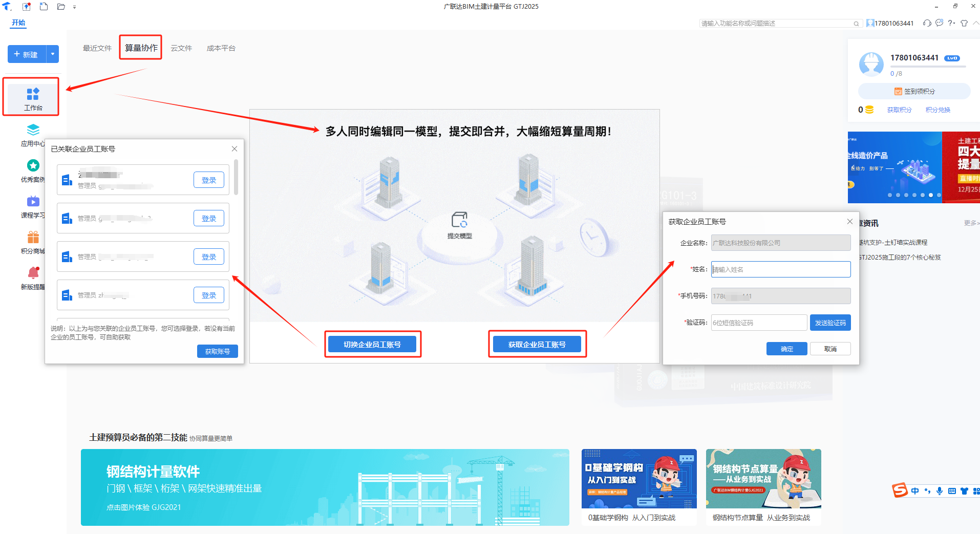The width and height of the screenshot is (980, 534).
Task: Click the search magnifier in the search box
Action: click(x=857, y=24)
